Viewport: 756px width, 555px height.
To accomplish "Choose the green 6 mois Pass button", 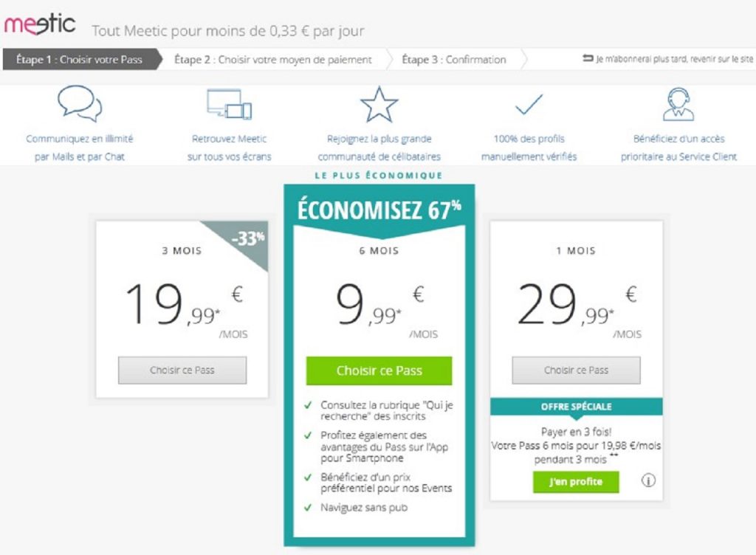I will pos(379,370).
